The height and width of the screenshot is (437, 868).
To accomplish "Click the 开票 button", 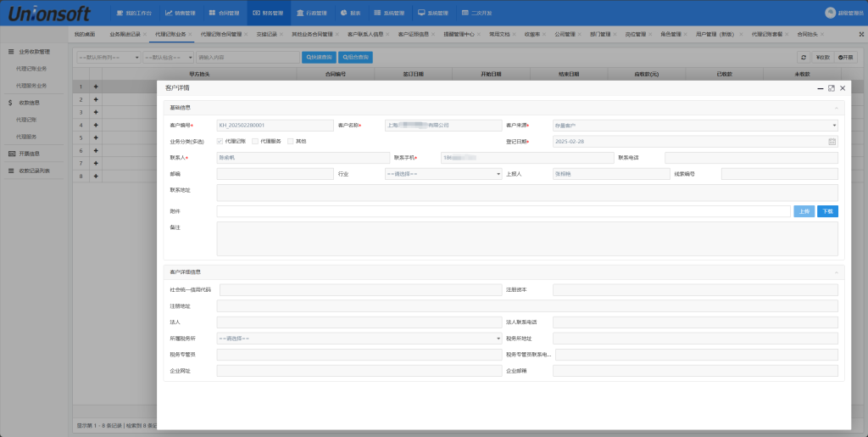I will (x=846, y=57).
